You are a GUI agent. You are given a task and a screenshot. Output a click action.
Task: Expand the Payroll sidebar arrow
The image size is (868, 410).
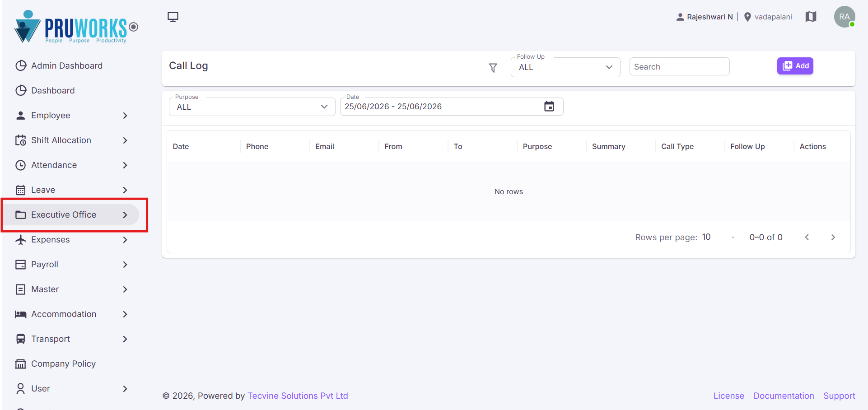pyautogui.click(x=125, y=265)
